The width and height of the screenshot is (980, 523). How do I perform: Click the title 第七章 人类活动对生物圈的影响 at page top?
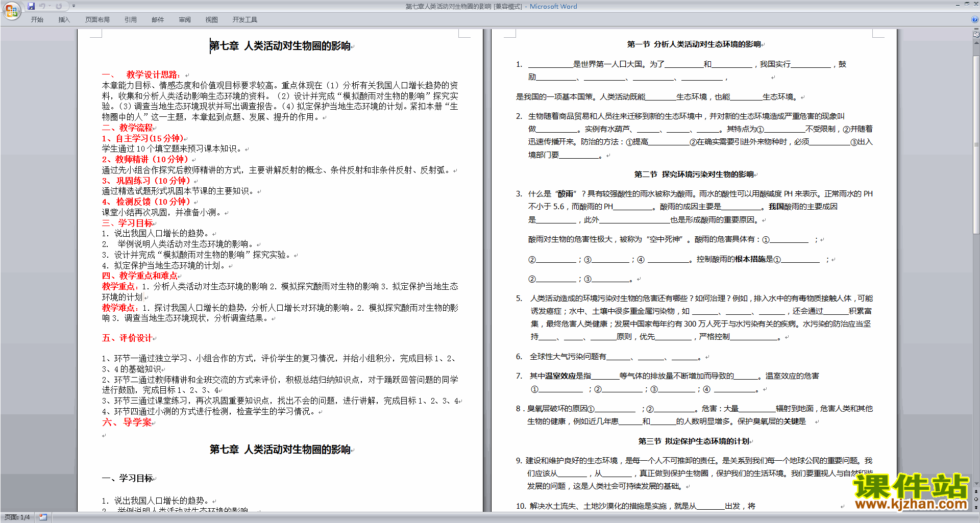[280, 46]
